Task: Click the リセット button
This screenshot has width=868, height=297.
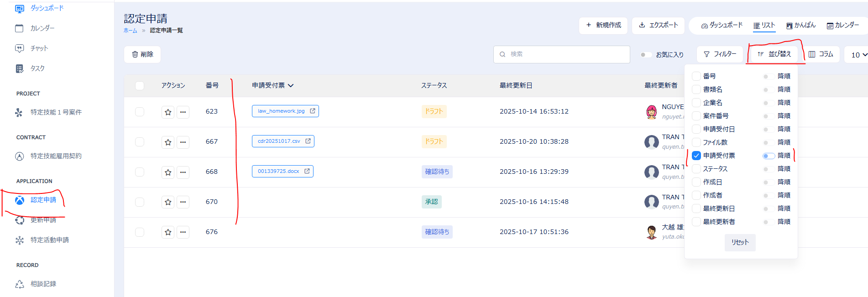Action: 740,242
